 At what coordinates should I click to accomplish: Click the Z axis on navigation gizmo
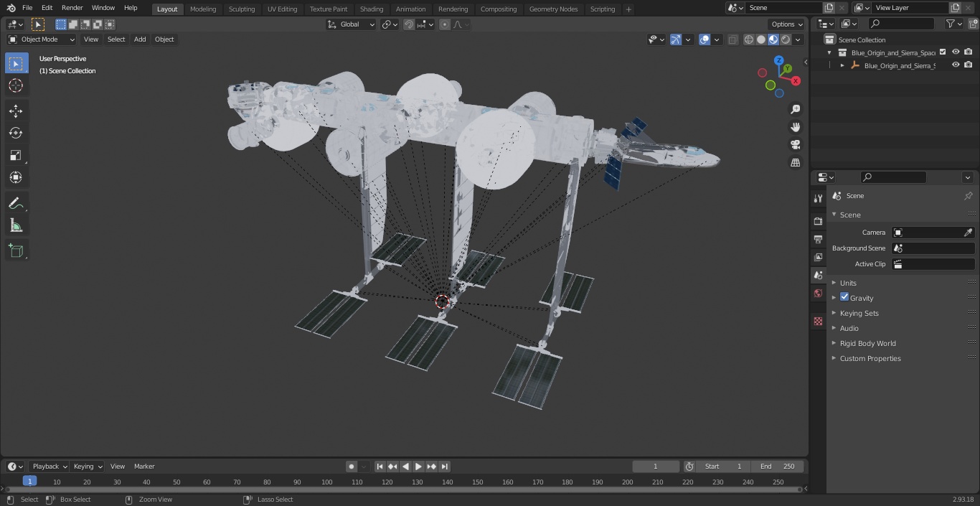tap(779, 60)
